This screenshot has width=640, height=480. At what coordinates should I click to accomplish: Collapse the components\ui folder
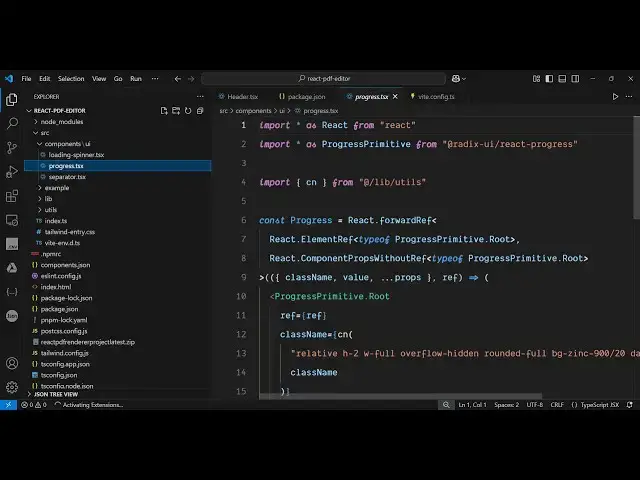click(40, 144)
